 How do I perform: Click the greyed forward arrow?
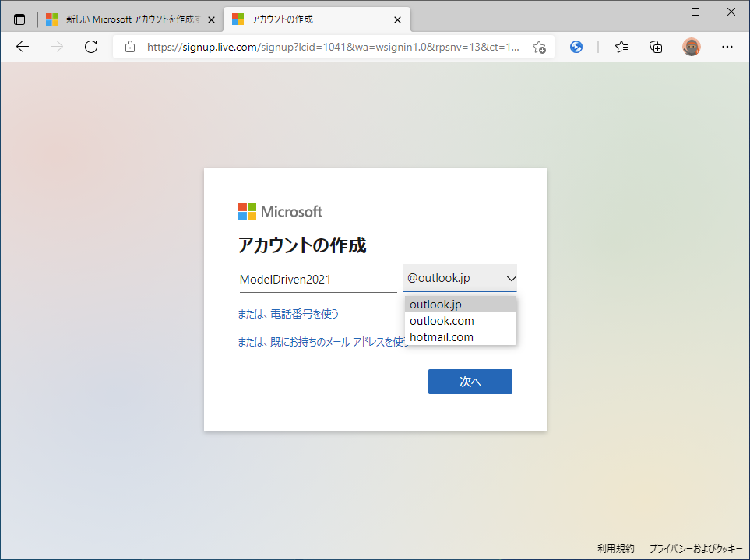click(57, 47)
